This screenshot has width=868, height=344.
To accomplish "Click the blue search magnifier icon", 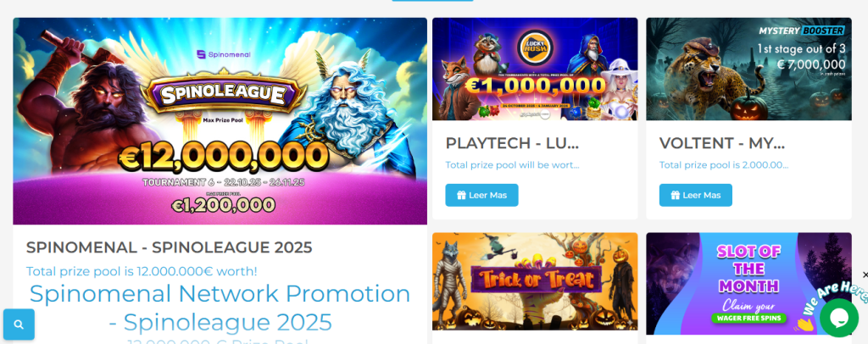I will pos(19,325).
